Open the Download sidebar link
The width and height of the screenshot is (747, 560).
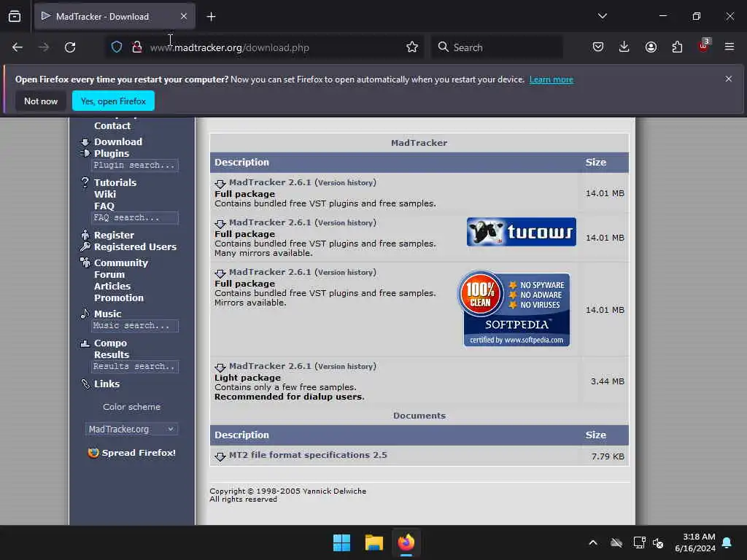pyautogui.click(x=117, y=141)
